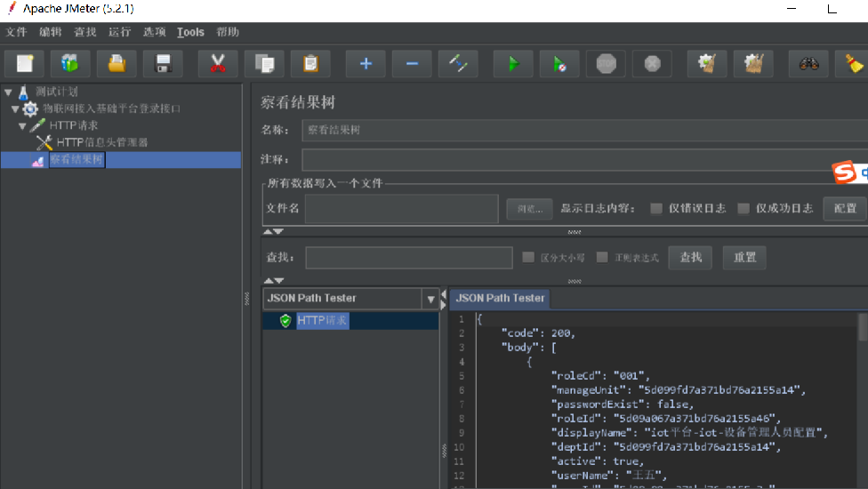
Task: Open the Tools menu
Action: pyautogui.click(x=190, y=32)
